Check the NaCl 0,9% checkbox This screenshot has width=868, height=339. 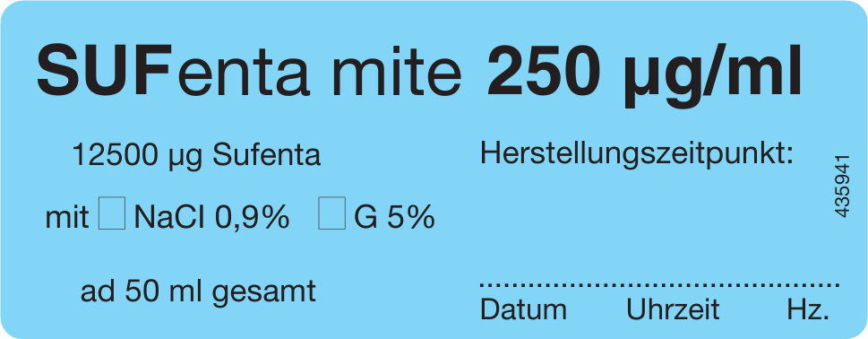point(112,213)
